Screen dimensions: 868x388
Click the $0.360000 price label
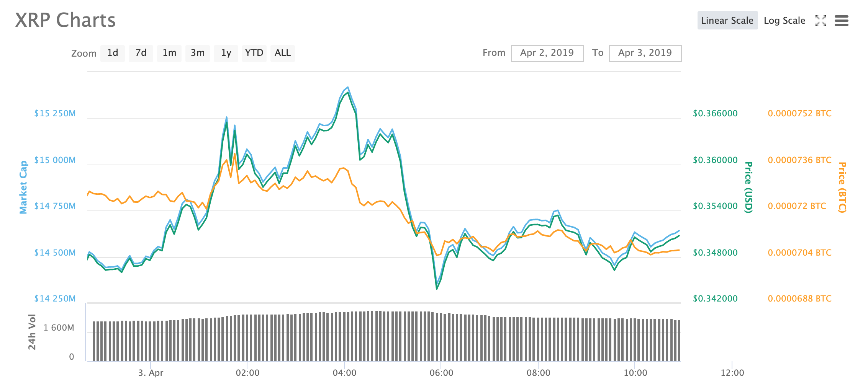pyautogui.click(x=715, y=160)
